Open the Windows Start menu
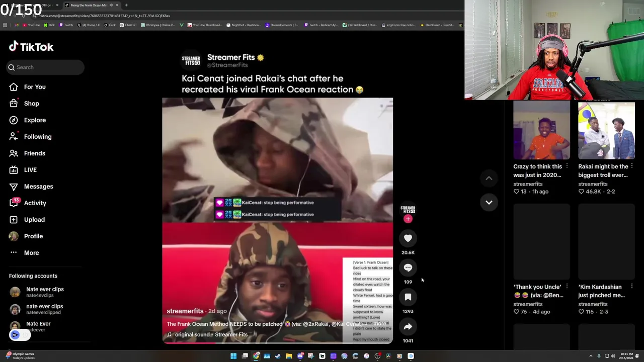 [233, 356]
